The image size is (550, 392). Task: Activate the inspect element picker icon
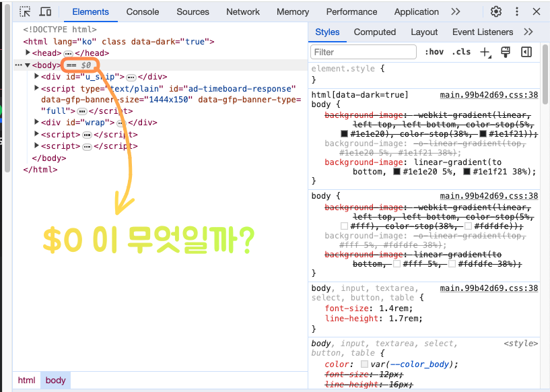pos(25,11)
